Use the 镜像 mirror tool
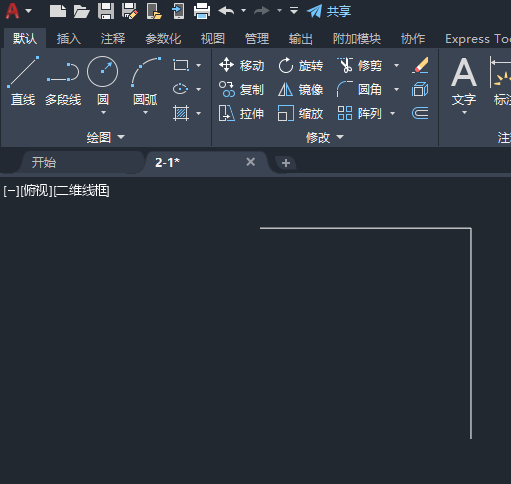511x484 pixels. [300, 89]
